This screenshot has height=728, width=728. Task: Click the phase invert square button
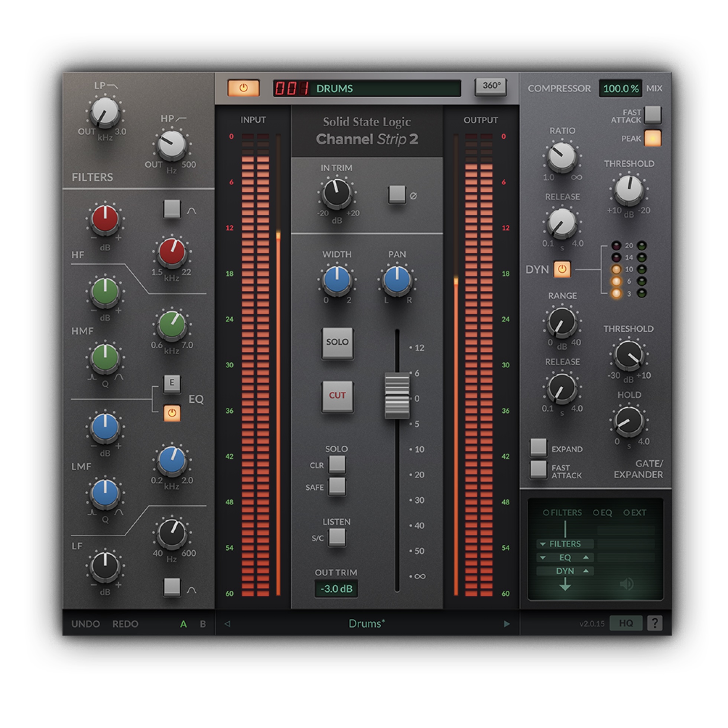coord(397,194)
